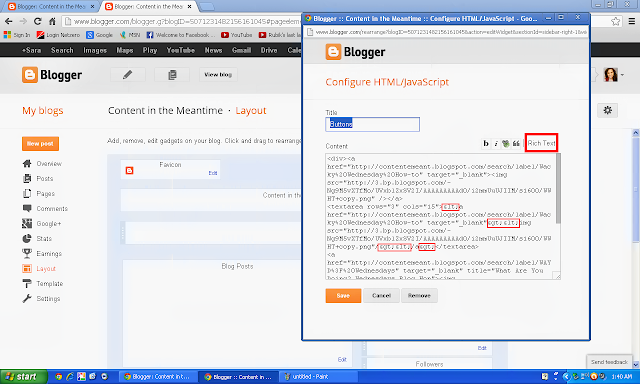The height and width of the screenshot is (384, 640).
Task: Open Pages in sidebar
Action: coord(45,194)
